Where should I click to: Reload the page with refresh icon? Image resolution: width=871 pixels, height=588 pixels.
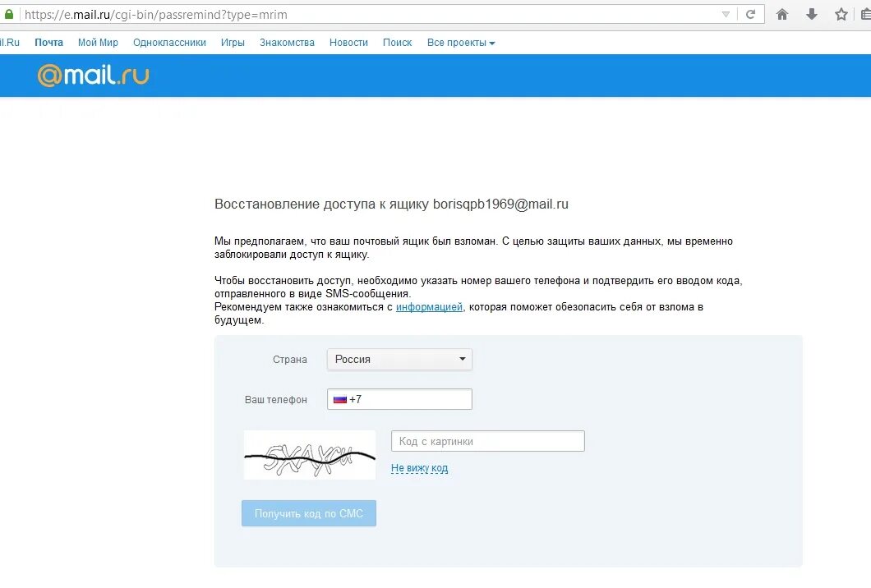coord(750,15)
